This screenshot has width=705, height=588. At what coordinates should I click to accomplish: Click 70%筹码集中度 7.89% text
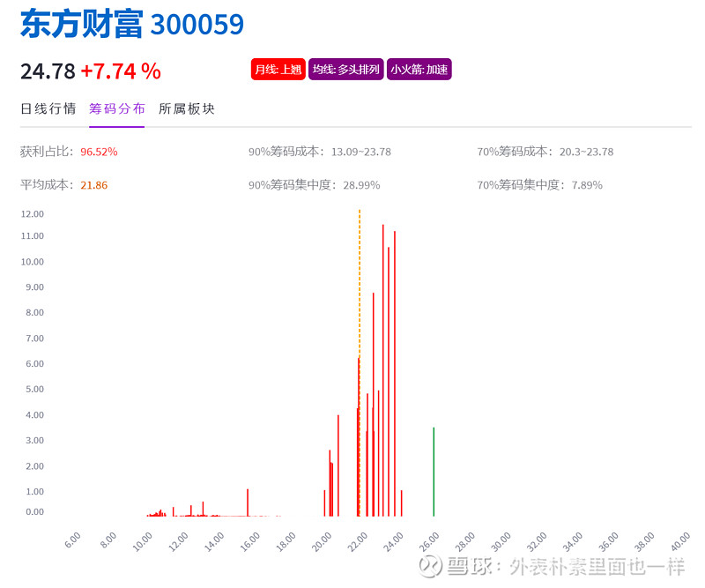point(539,185)
